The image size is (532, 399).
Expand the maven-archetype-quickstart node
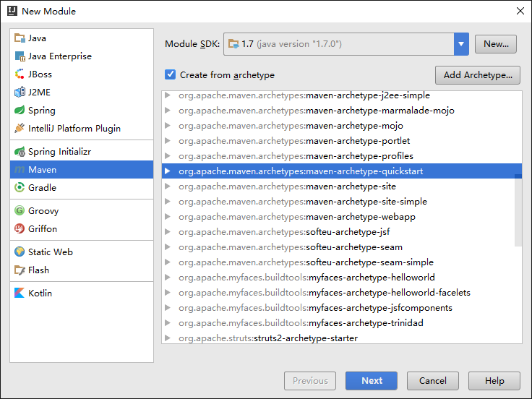[x=168, y=171]
